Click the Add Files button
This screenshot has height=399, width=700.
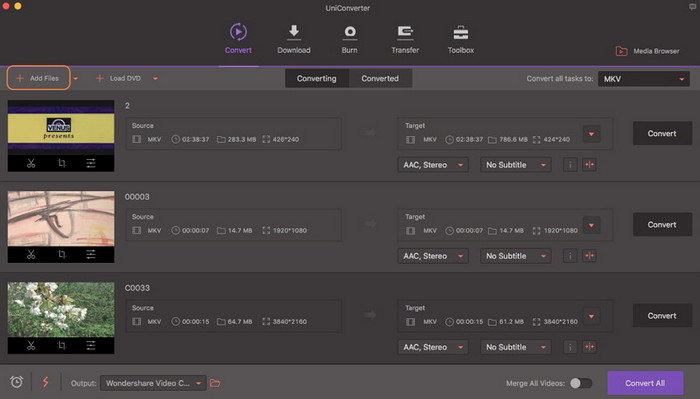38,78
